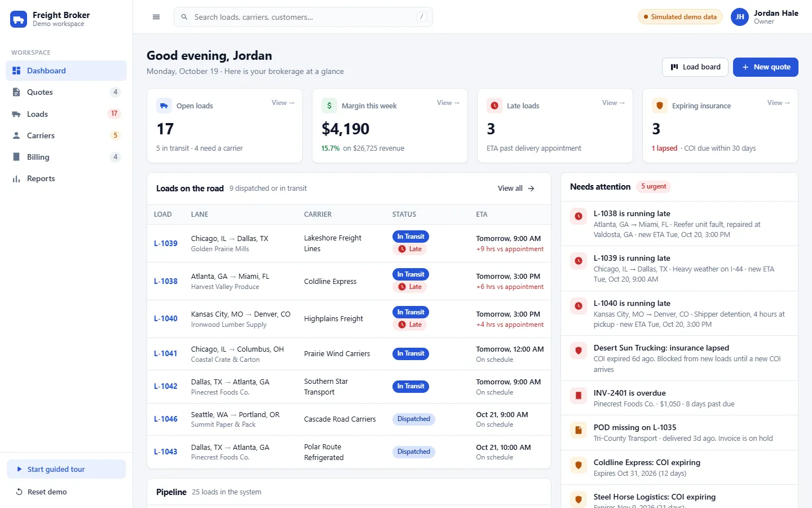Click the Carriers person icon in sidebar

[x=16, y=135]
